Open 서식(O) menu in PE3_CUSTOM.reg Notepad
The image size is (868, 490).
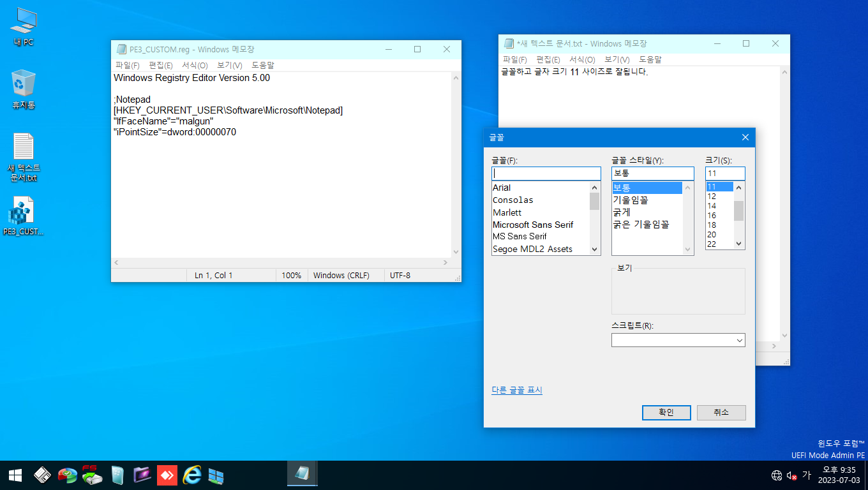point(195,65)
